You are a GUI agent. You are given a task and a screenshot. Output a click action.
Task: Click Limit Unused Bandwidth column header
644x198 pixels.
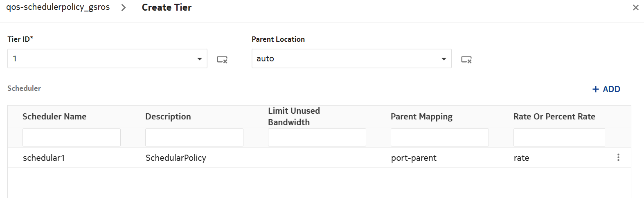pyautogui.click(x=294, y=117)
